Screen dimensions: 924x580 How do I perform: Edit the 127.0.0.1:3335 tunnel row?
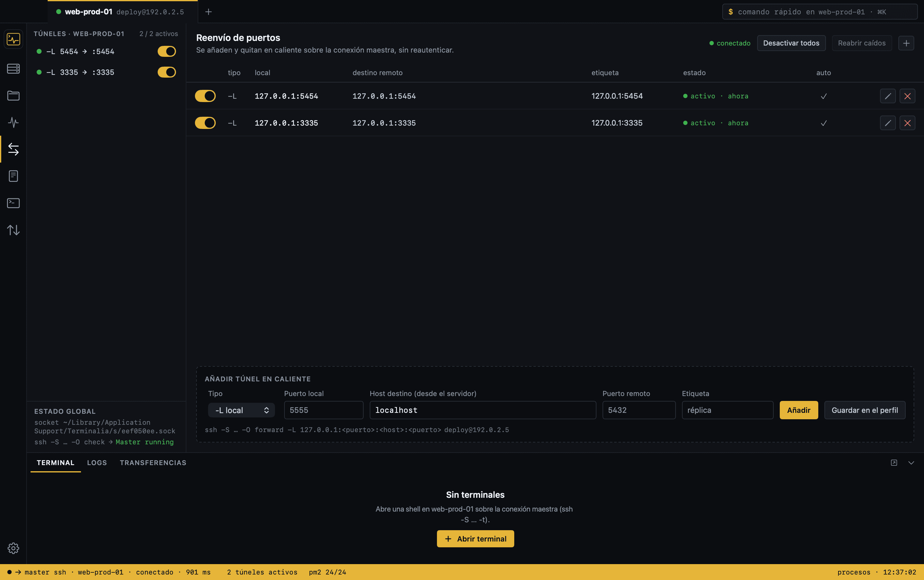point(888,123)
